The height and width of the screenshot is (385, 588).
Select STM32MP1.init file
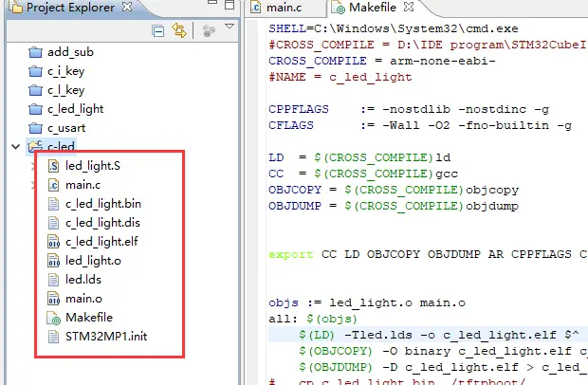pyautogui.click(x=106, y=337)
